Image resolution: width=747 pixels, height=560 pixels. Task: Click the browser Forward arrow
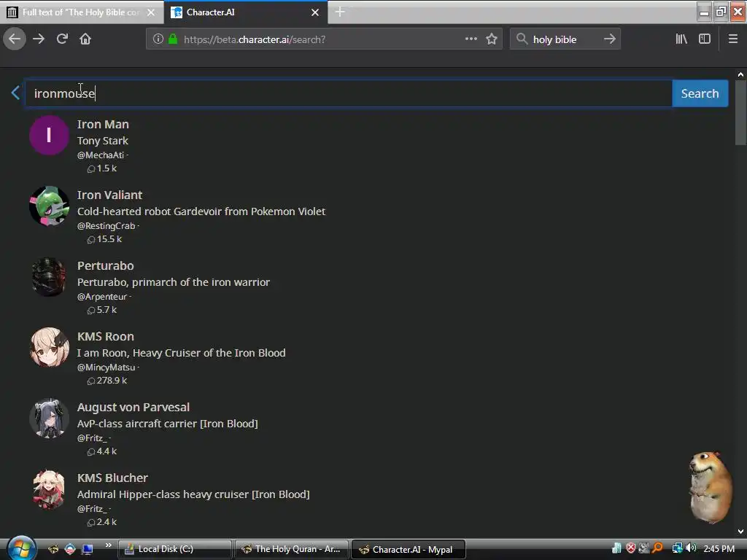(39, 39)
